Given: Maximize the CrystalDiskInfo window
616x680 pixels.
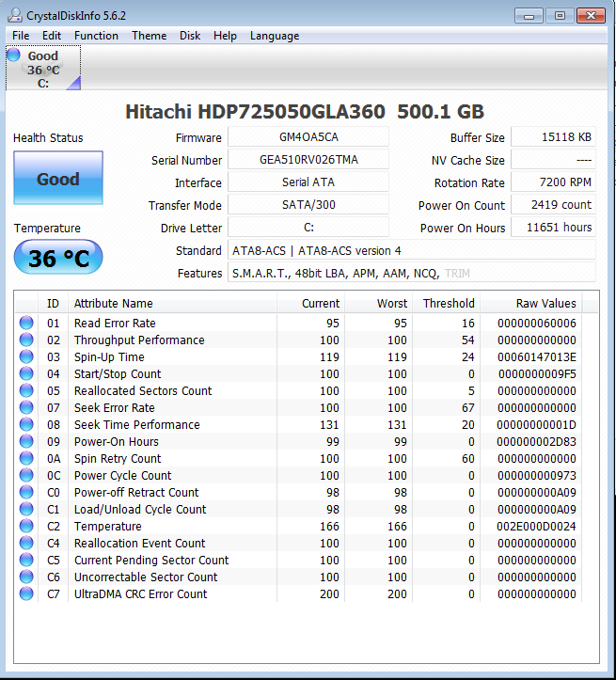Looking at the screenshot, I should [560, 16].
